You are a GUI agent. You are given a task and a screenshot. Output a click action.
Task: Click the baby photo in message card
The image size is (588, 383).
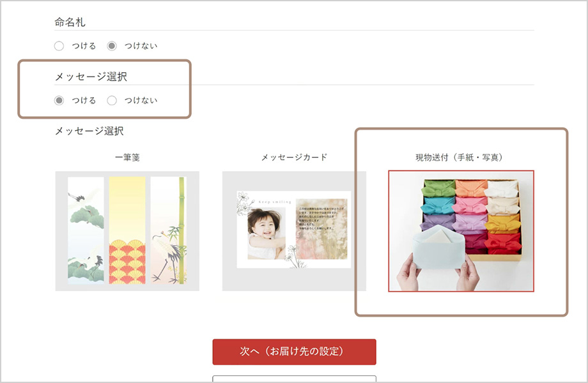click(x=267, y=234)
